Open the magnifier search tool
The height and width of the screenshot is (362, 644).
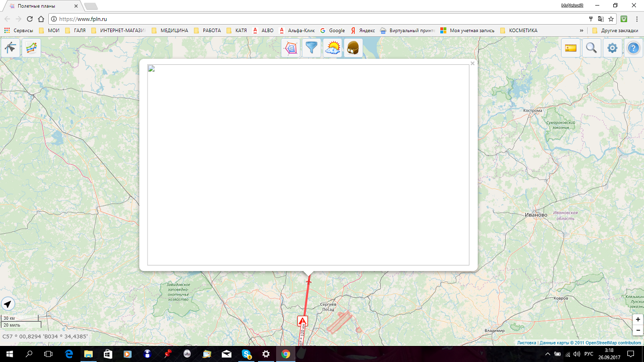(x=591, y=48)
